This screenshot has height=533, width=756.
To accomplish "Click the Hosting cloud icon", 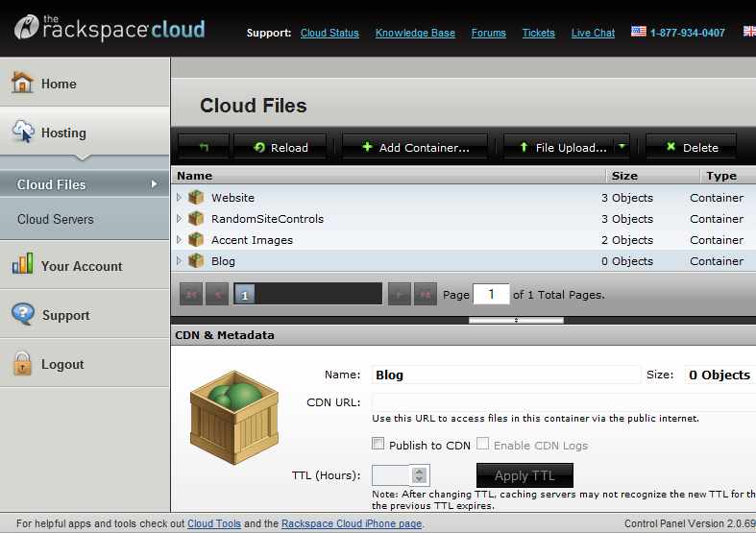I will point(23,132).
